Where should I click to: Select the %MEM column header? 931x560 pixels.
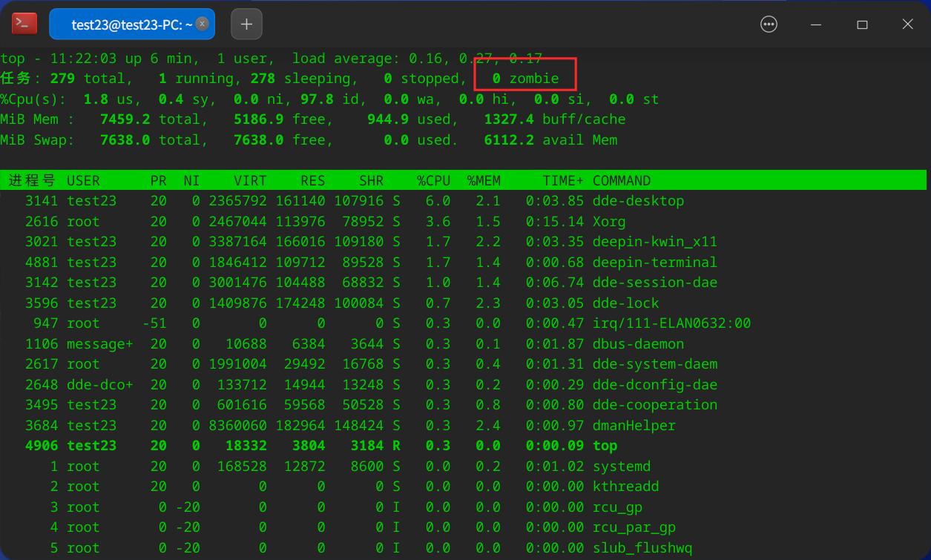(483, 180)
